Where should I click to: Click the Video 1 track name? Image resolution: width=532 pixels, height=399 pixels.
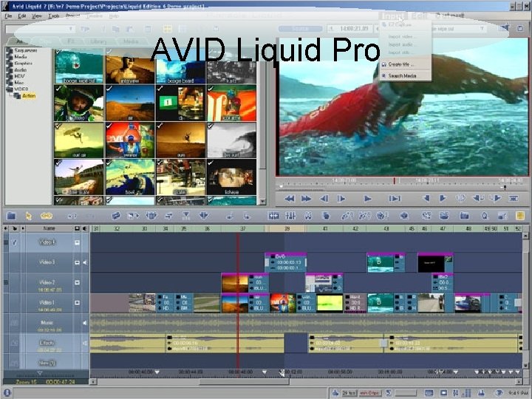47,302
